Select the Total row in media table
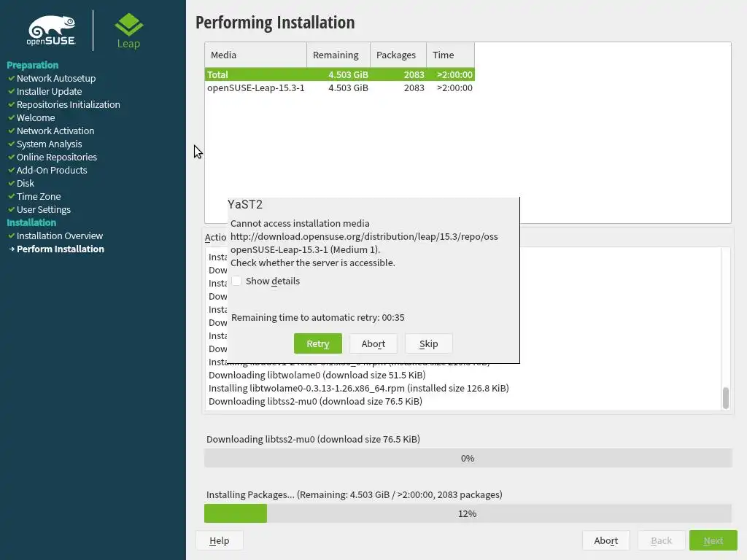747x560 pixels. pos(340,74)
